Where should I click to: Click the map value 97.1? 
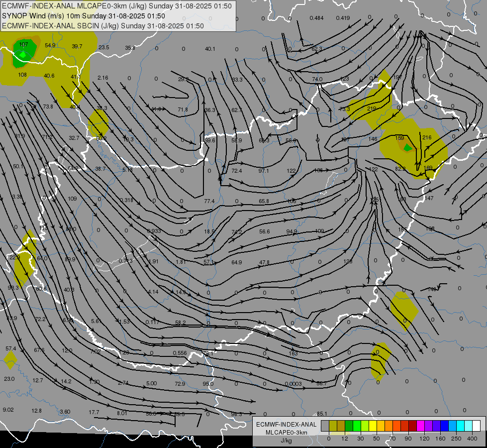263,171
